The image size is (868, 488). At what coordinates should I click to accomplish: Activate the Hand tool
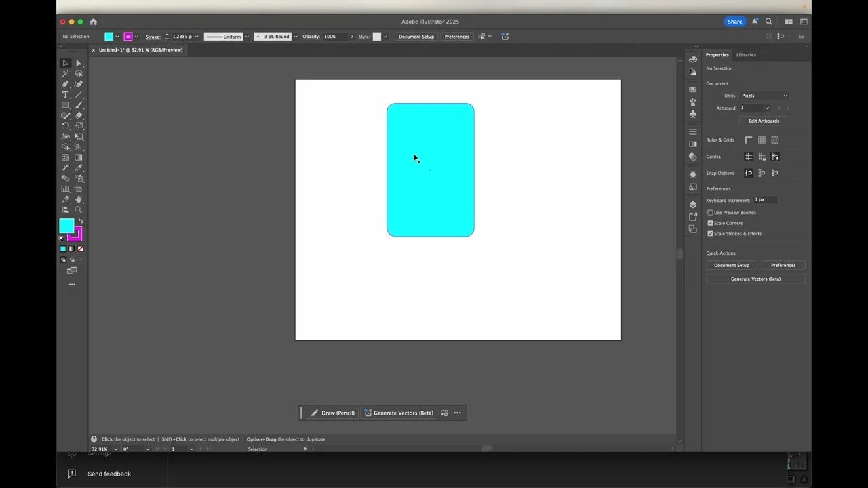[79, 199]
